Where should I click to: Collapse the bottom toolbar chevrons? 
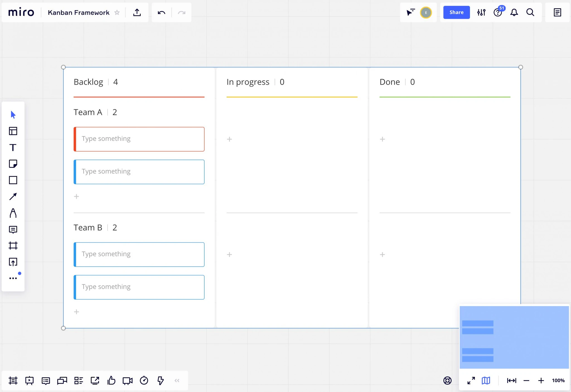(x=177, y=381)
